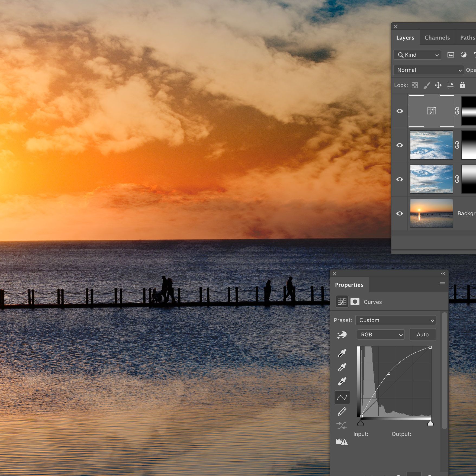Select the Layers tab
The image size is (476, 476).
click(405, 38)
